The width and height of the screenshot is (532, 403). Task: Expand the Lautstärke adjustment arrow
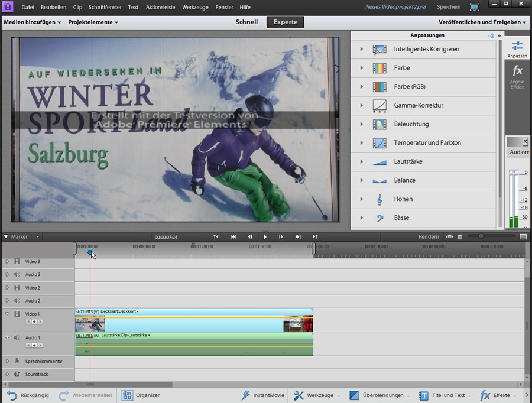(362, 161)
